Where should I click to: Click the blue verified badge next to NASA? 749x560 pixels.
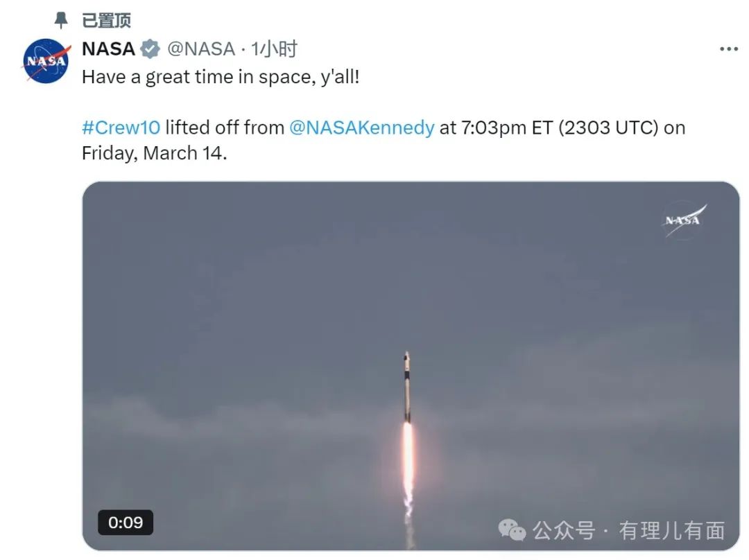(x=150, y=49)
